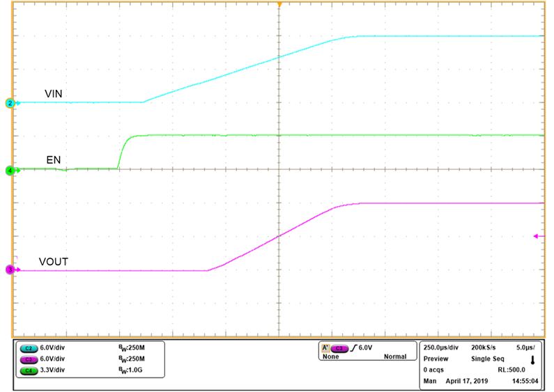The width and height of the screenshot is (554, 392).
Task: Click the VOUT waveform label
Action: pos(54,262)
